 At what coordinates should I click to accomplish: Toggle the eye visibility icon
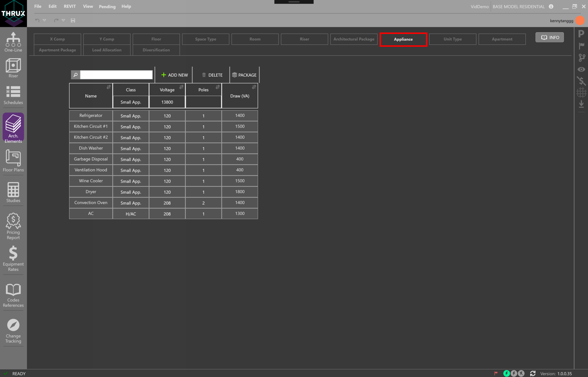[x=581, y=69]
